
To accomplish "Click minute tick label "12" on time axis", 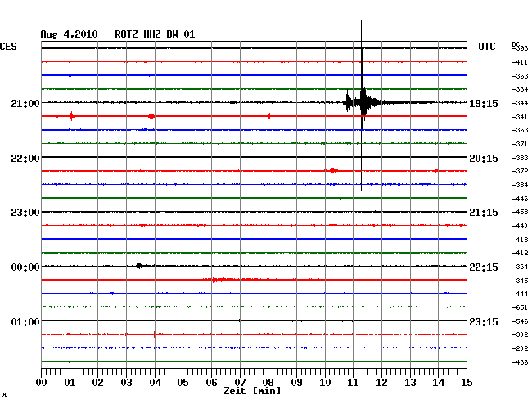I will pyautogui.click(x=381, y=383).
